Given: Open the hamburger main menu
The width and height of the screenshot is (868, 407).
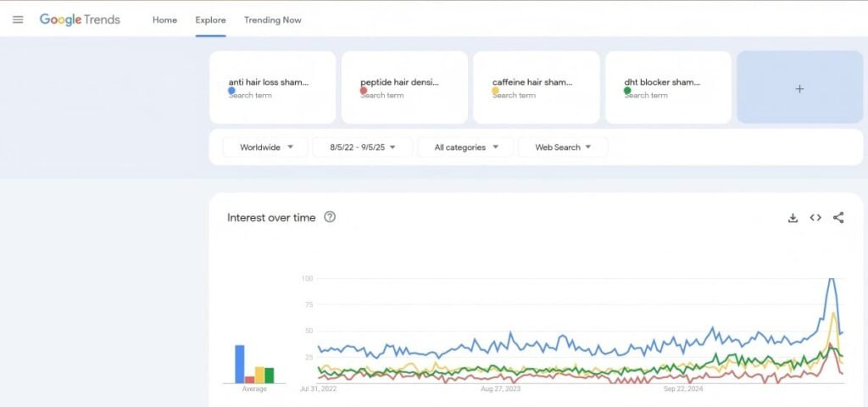Looking at the screenshot, I should point(18,20).
